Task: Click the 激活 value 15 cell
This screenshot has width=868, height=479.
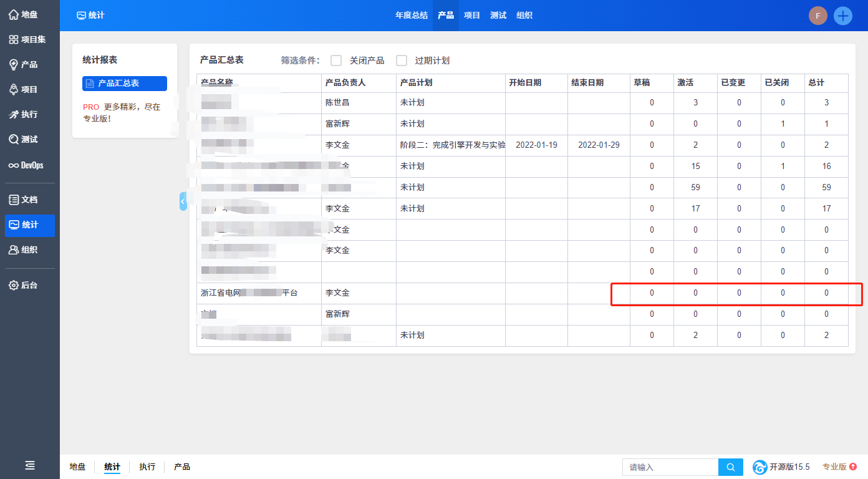Action: (695, 167)
